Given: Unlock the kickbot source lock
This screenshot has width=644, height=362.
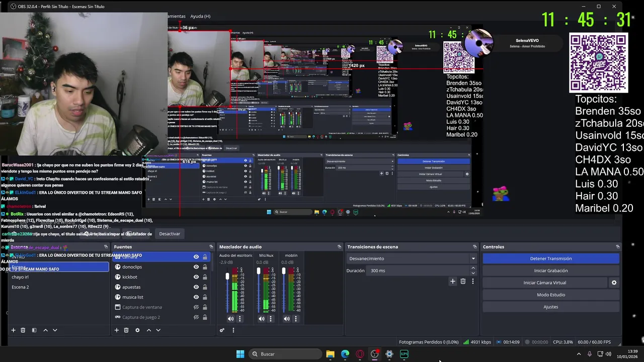Looking at the screenshot, I should pos(205,277).
